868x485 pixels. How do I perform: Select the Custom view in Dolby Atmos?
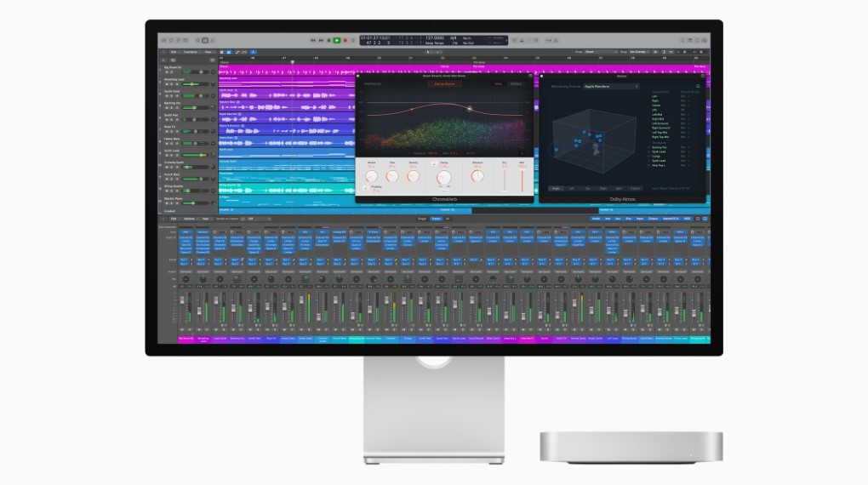[x=635, y=188]
